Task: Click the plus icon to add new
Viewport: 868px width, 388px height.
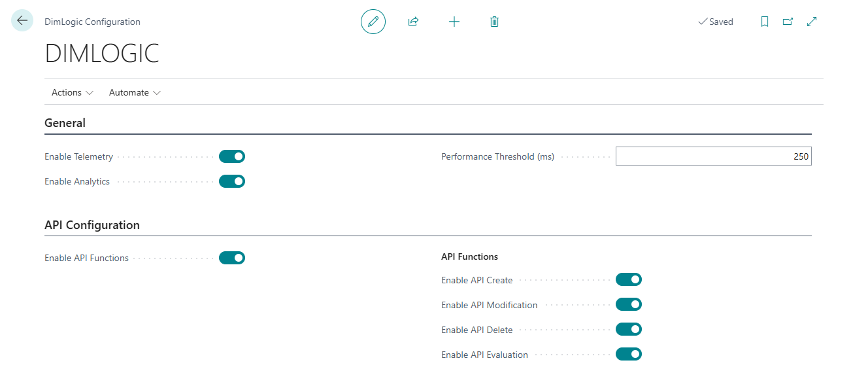Action: (x=454, y=22)
